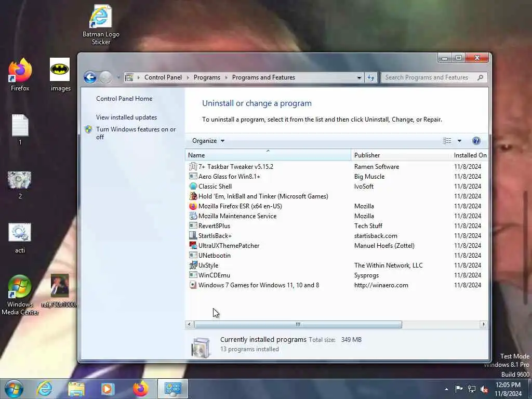Screen dimensions: 532x399
Task: Click the Mozilla Maintenance Service icon
Action: point(193,216)
